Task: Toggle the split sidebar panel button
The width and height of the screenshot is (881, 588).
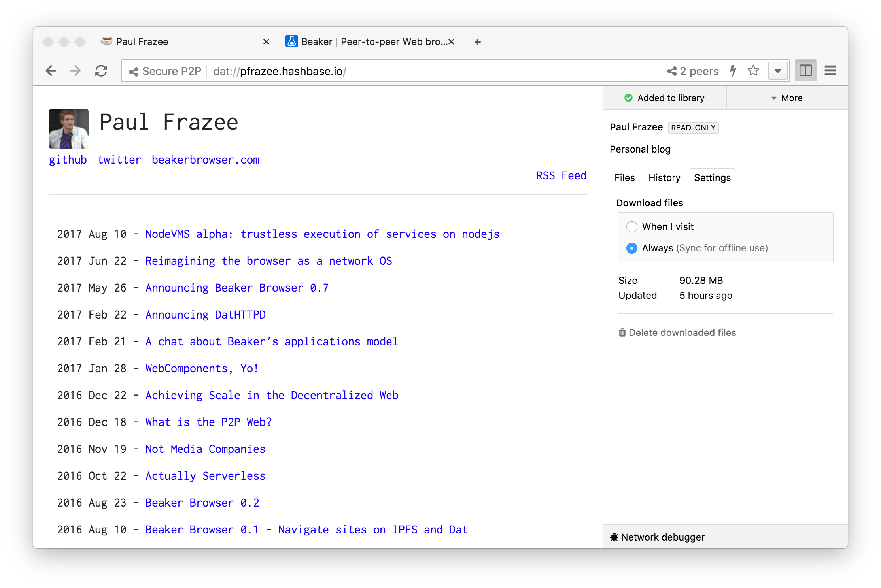Action: [x=805, y=71]
